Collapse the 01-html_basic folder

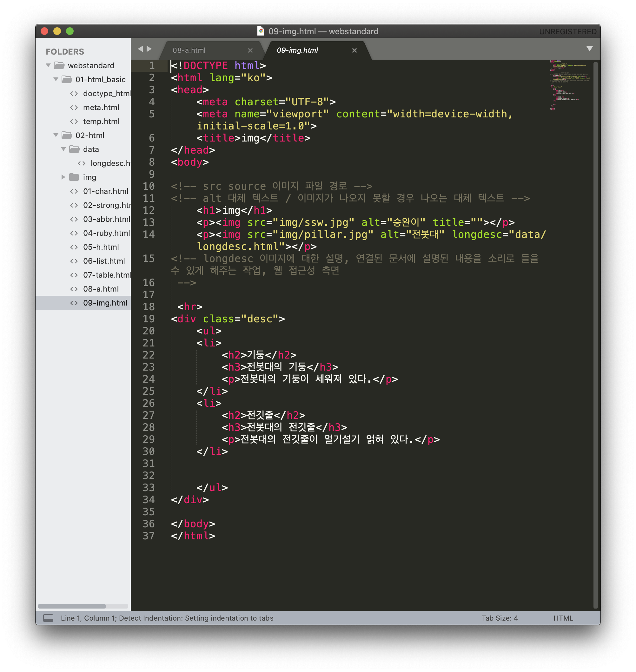coord(56,79)
